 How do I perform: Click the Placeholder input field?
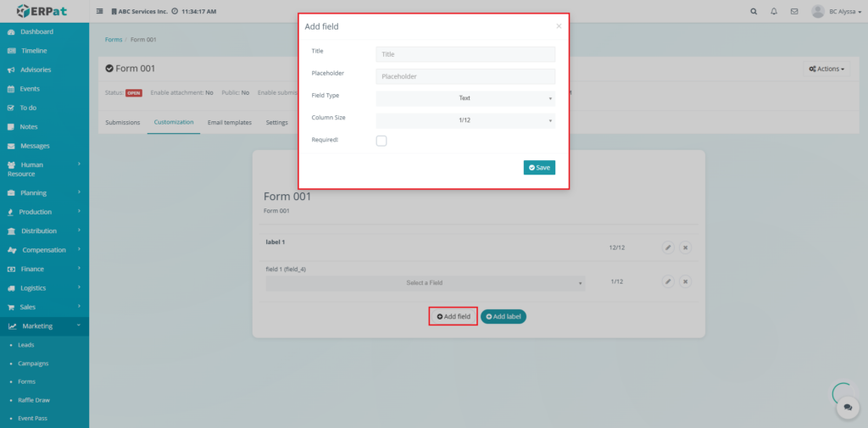click(465, 76)
